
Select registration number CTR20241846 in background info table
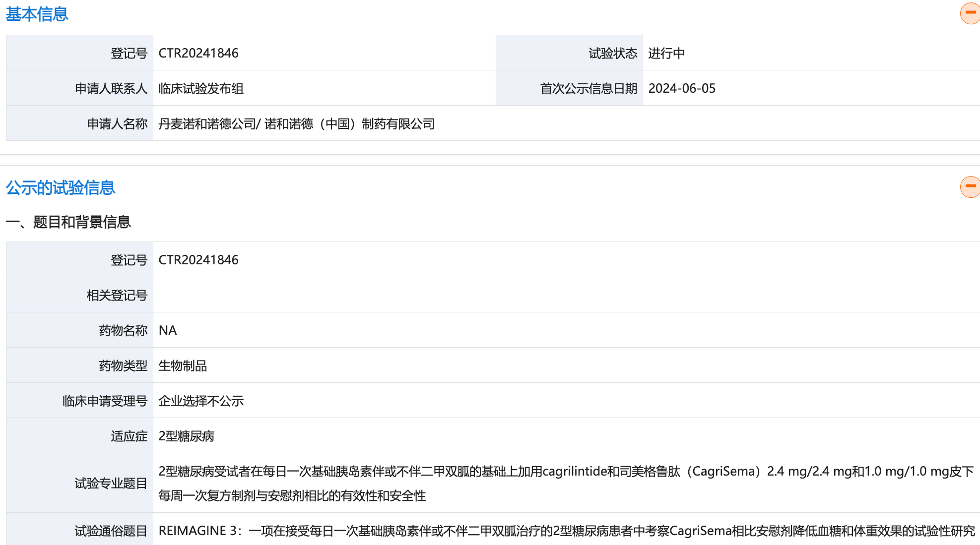point(198,260)
